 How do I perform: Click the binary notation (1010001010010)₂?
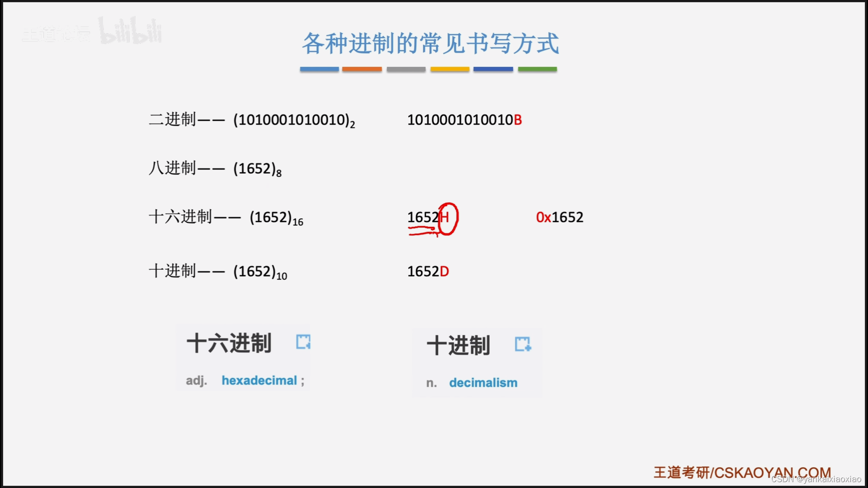[294, 120]
